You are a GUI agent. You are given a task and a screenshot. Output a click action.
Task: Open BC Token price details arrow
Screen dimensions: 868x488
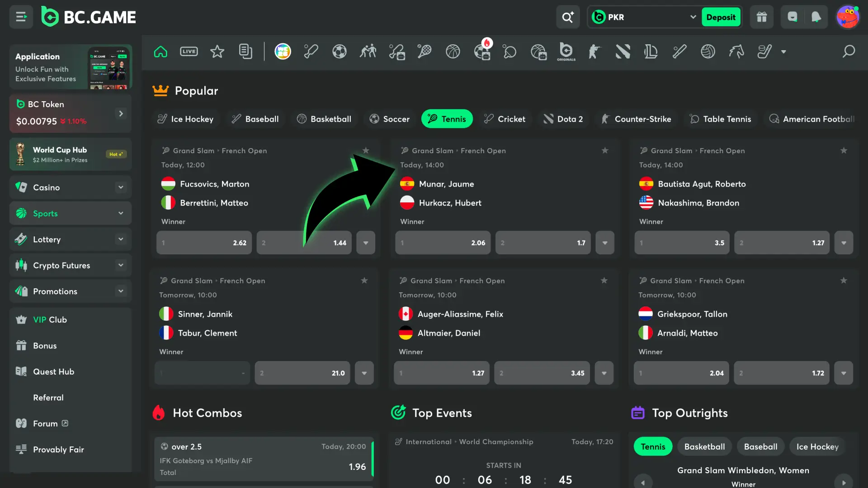pyautogui.click(x=121, y=113)
